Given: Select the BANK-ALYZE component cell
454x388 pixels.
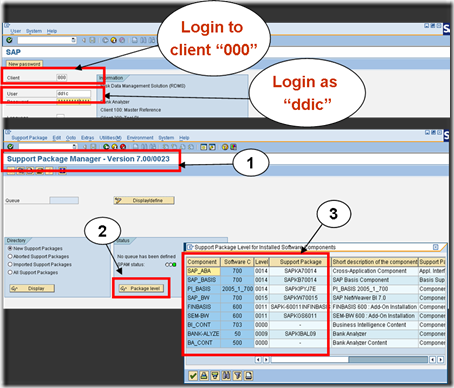Looking at the screenshot, I should coord(203,334).
